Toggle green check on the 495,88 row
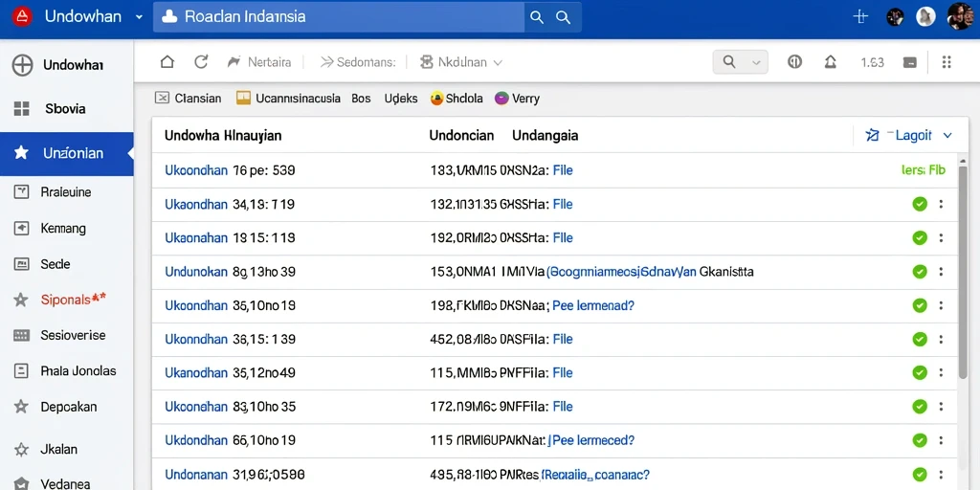The image size is (980, 490). 920,474
